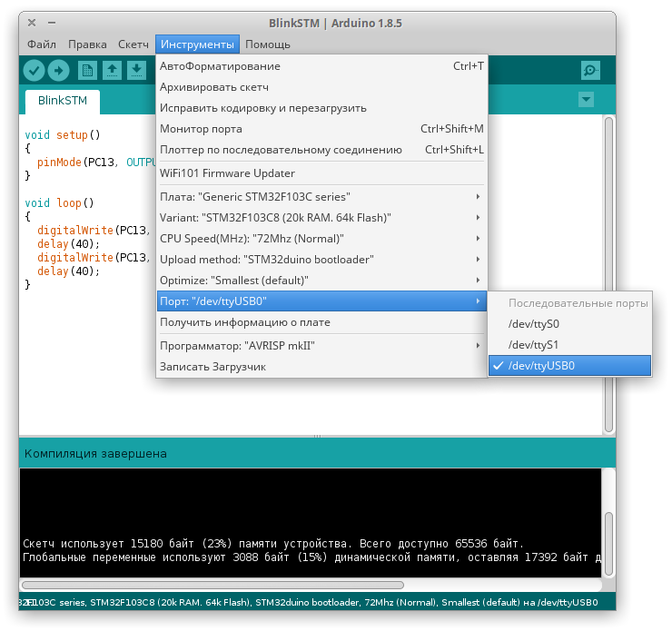
Task: Click the Upload arrow toolbar button
Action: (x=58, y=70)
